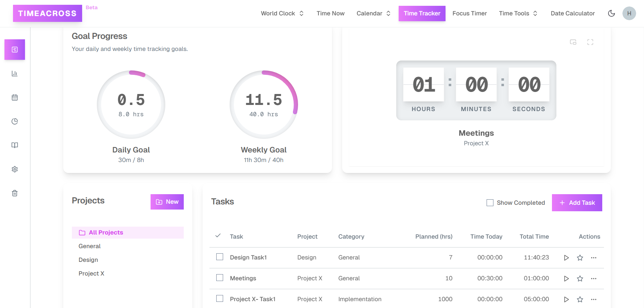Click Weekly Goal progress ring
Image resolution: width=644 pixels, height=308 pixels.
[264, 105]
